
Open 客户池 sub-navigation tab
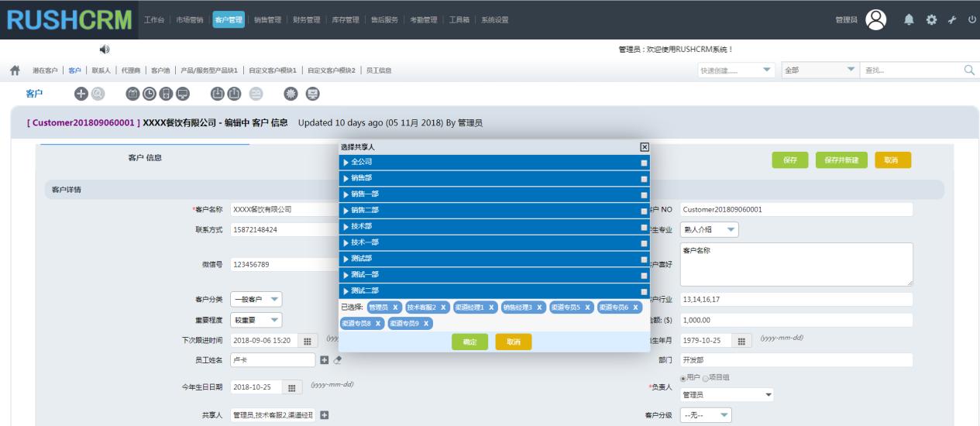click(160, 70)
